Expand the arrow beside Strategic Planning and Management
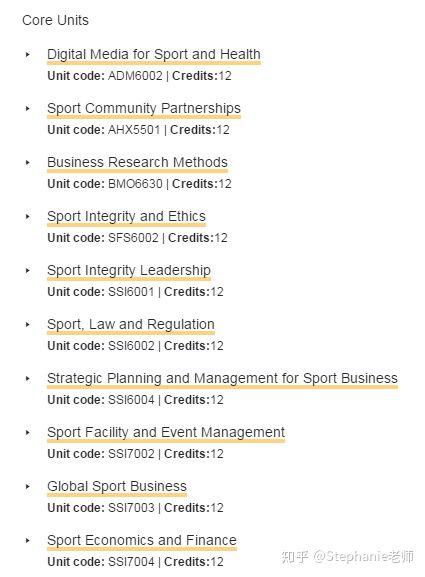The image size is (425, 577). (x=28, y=378)
